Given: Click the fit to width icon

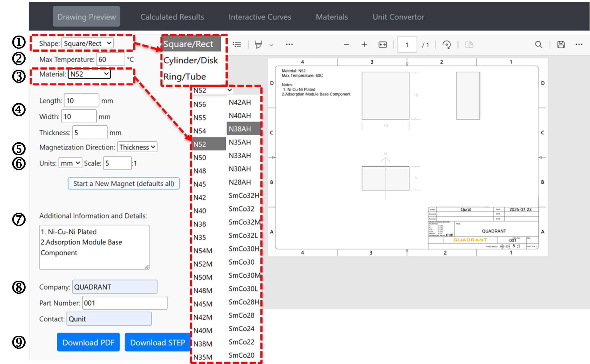Looking at the screenshot, I should [x=383, y=45].
